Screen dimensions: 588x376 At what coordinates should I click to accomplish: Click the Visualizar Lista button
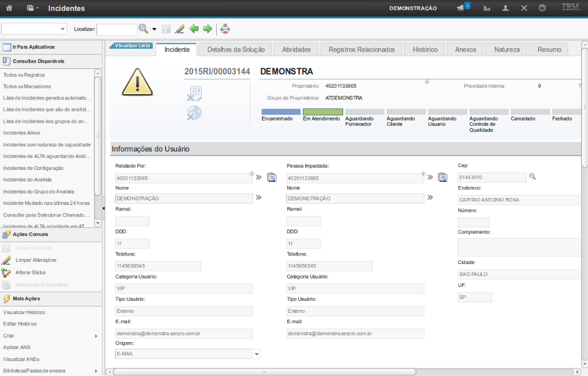[133, 45]
